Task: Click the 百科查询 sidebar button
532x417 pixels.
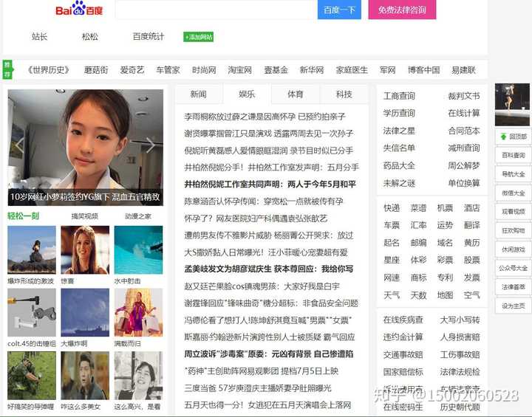Action: (513, 155)
